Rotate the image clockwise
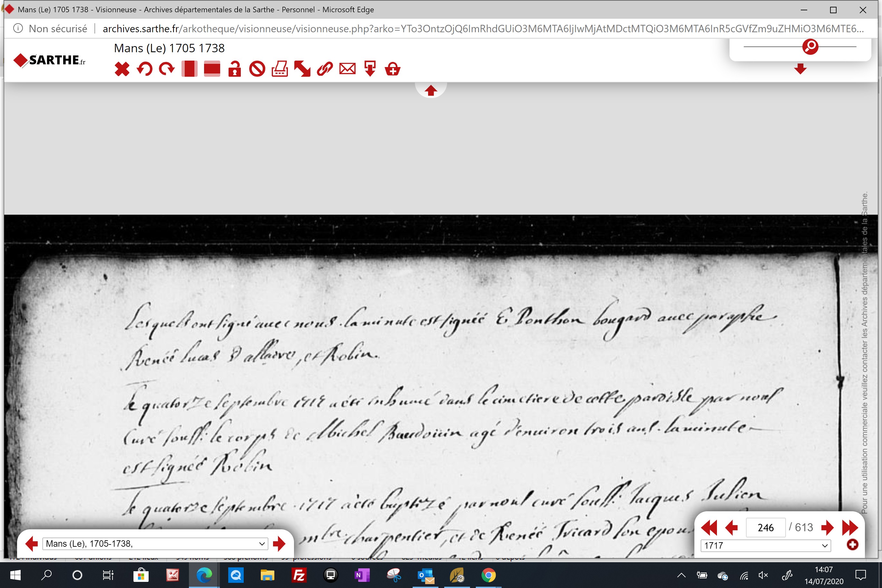Screen dimensions: 882x588 coord(167,69)
